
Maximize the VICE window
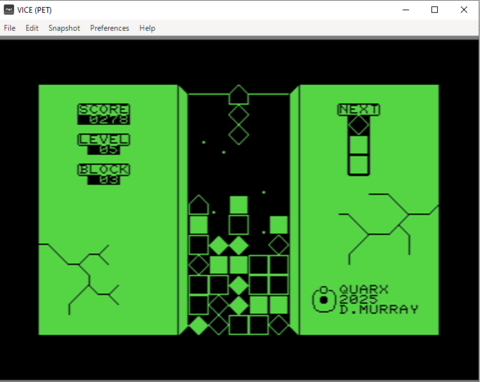coord(435,10)
